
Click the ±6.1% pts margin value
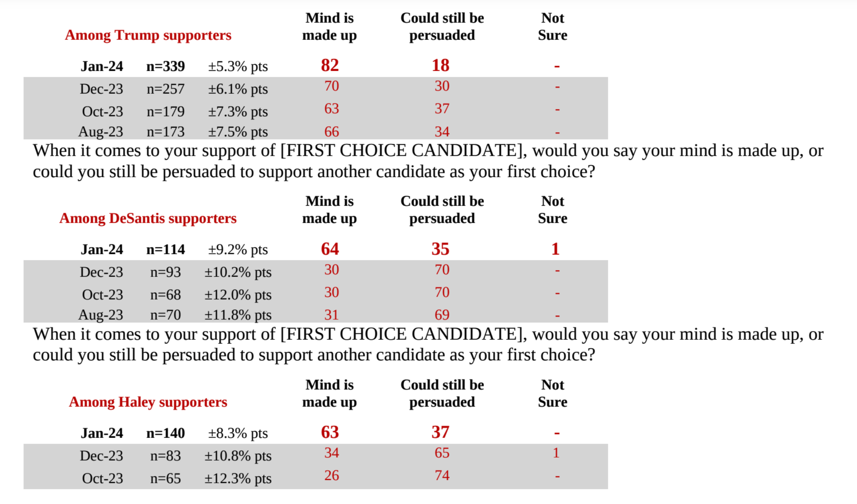238,89
